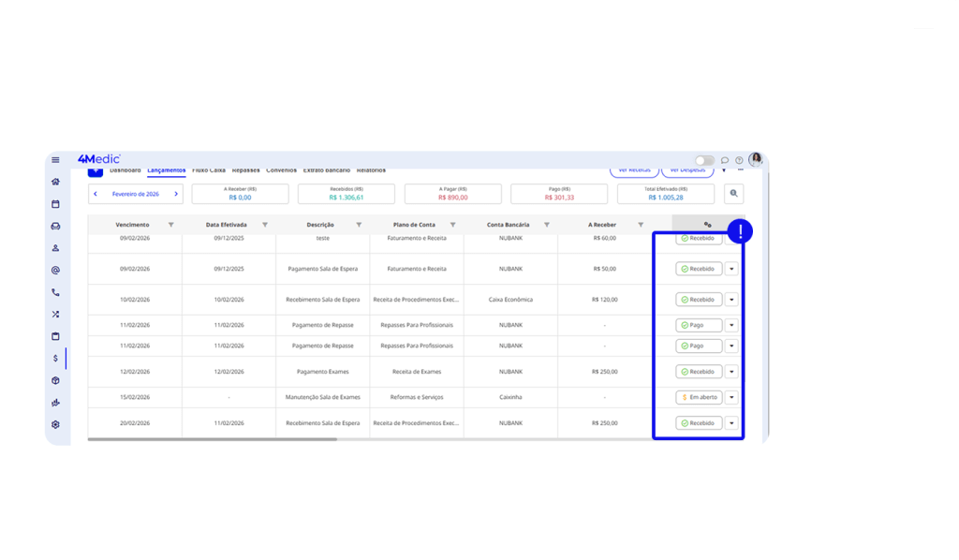Image resolution: width=959 pixels, height=560 pixels.
Task: Click the Ver Receitas button
Action: click(x=633, y=170)
